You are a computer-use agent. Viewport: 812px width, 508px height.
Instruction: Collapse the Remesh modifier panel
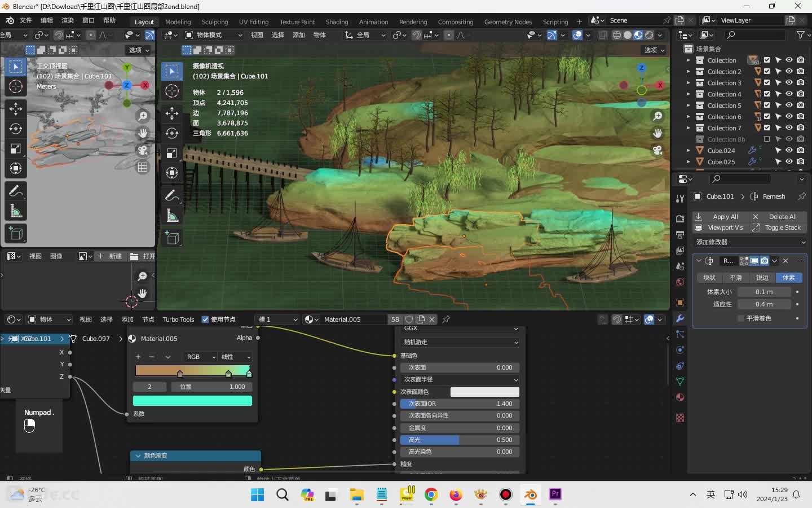[699, 261]
